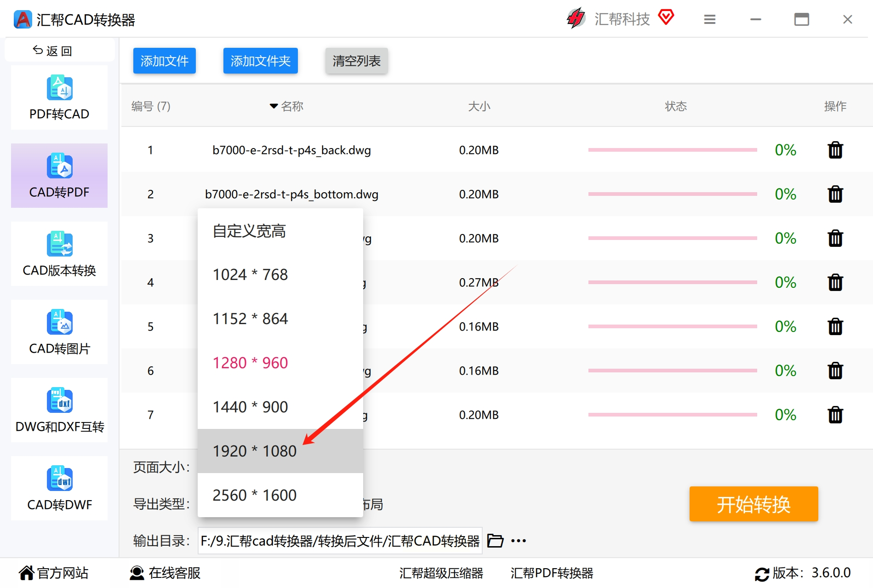Switch to the CAD转图片 tool
This screenshot has height=588, width=873.
coord(59,332)
